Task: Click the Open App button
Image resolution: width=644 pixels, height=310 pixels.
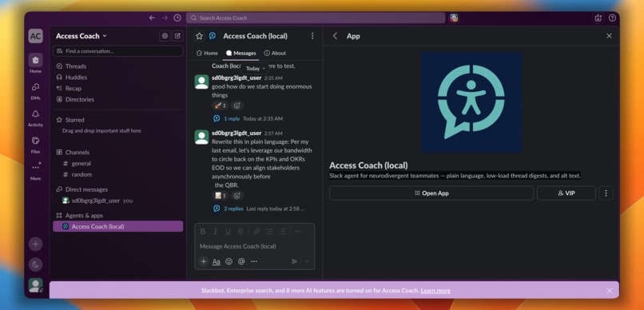Action: tap(431, 193)
